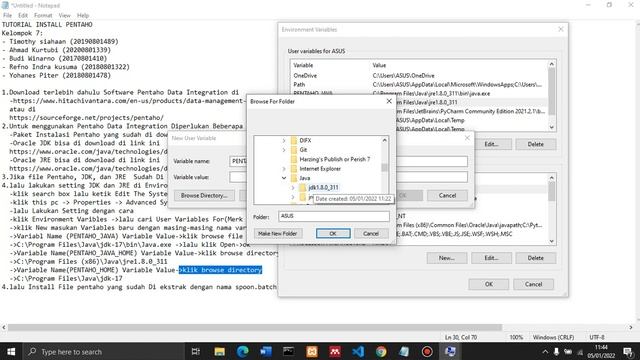The image size is (640, 360).
Task: Select the Path user variable row
Action: click(419, 84)
